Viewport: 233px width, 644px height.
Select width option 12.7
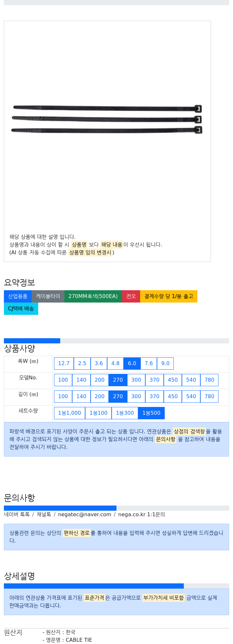[64, 364]
